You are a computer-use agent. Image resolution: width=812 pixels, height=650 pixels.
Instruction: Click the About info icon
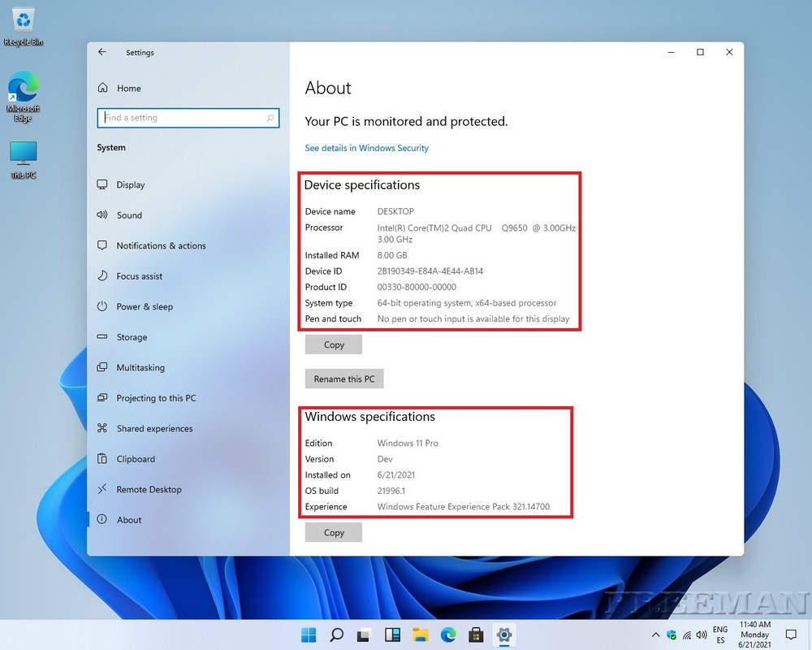point(102,519)
